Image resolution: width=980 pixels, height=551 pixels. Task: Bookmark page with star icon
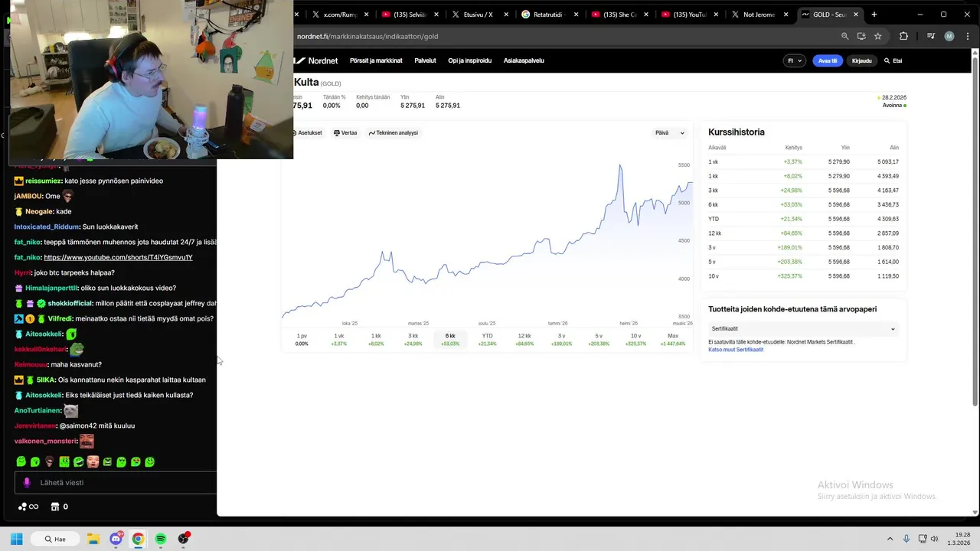pyautogui.click(x=878, y=36)
